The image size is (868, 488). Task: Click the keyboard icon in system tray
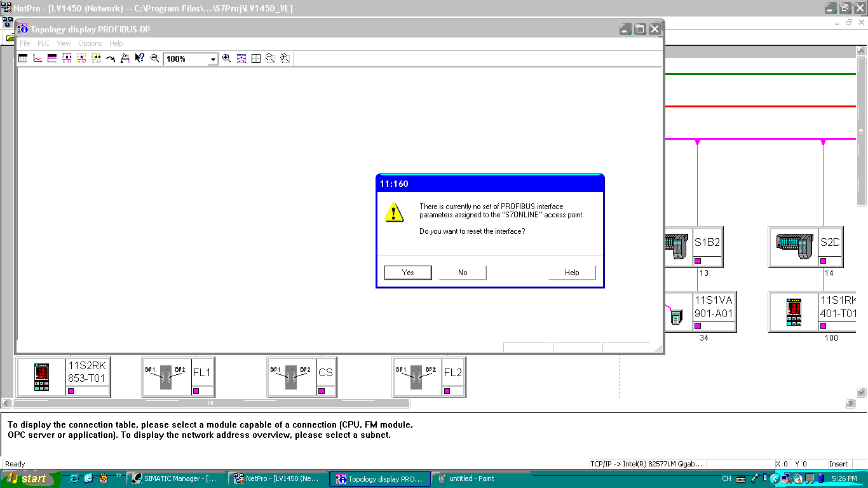point(742,478)
